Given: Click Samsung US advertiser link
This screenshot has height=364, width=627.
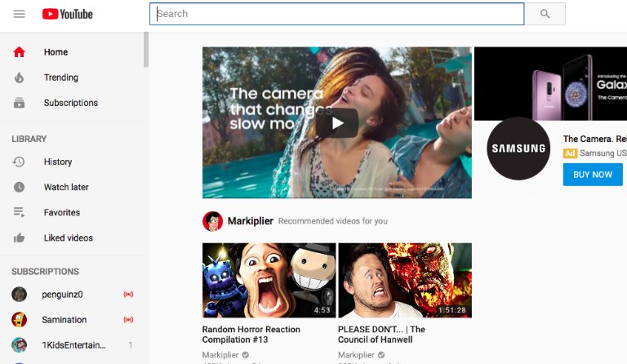Looking at the screenshot, I should click(603, 153).
